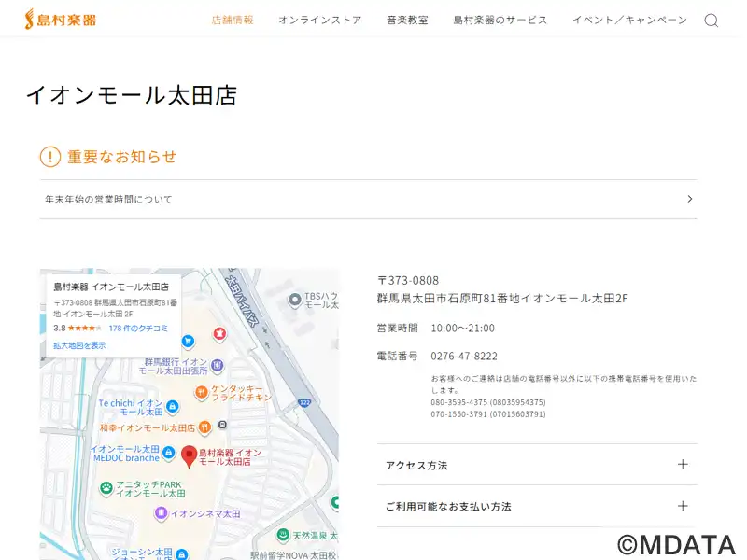Screen dimensions: 747x560
Task: Click the 拡大地図を表示 link
Action: pyautogui.click(x=79, y=345)
